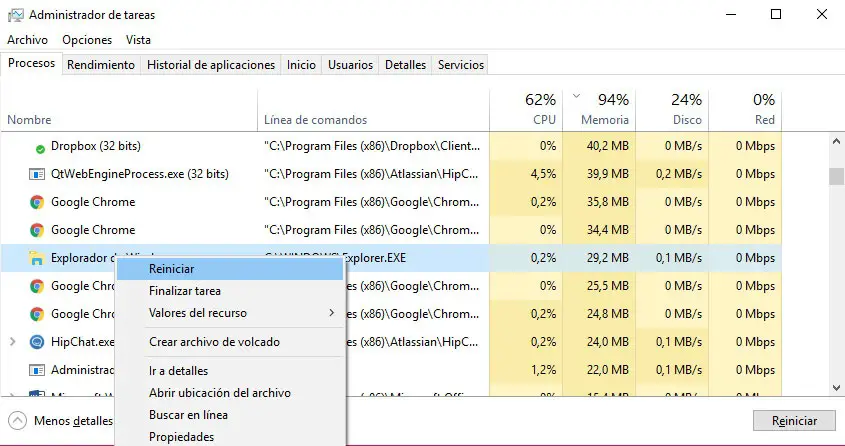Click the vertical scrollbar down arrow
Screen dimensions: 845x446
pyautogui.click(x=836, y=388)
